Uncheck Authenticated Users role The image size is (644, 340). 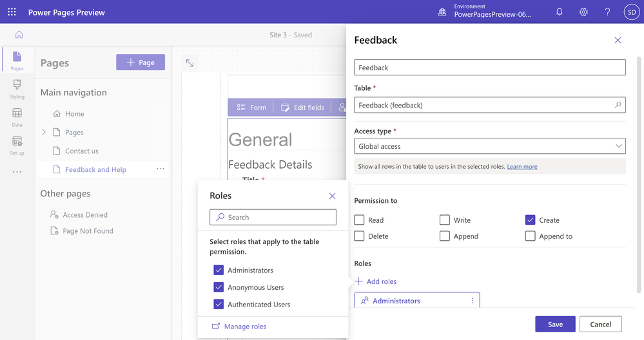tap(219, 305)
